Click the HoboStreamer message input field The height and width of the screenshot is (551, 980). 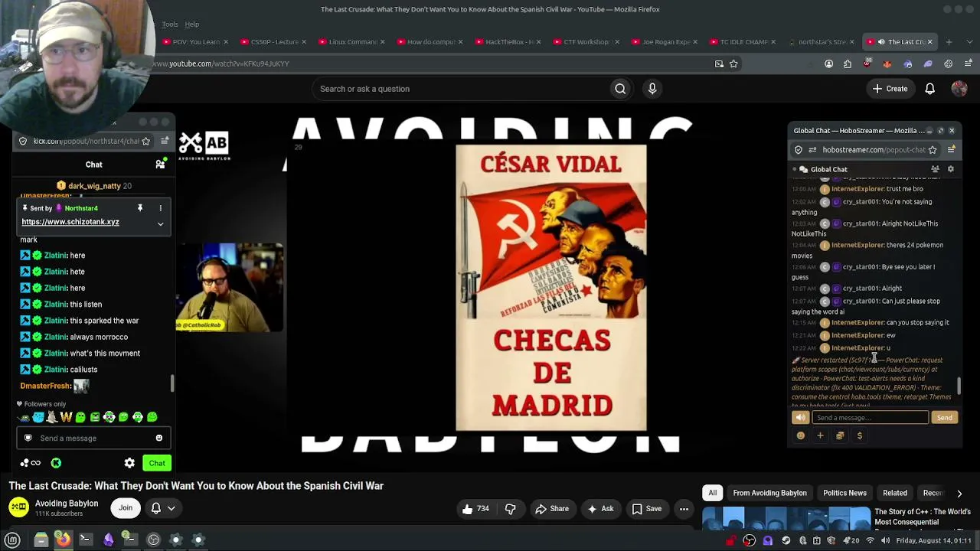[x=870, y=417]
